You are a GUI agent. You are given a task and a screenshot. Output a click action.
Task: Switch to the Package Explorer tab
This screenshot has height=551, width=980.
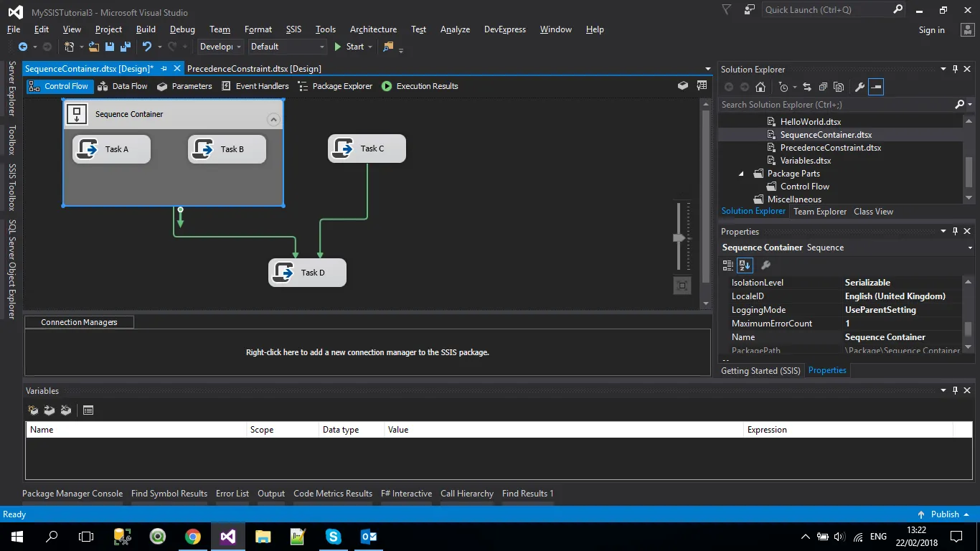[334, 86]
